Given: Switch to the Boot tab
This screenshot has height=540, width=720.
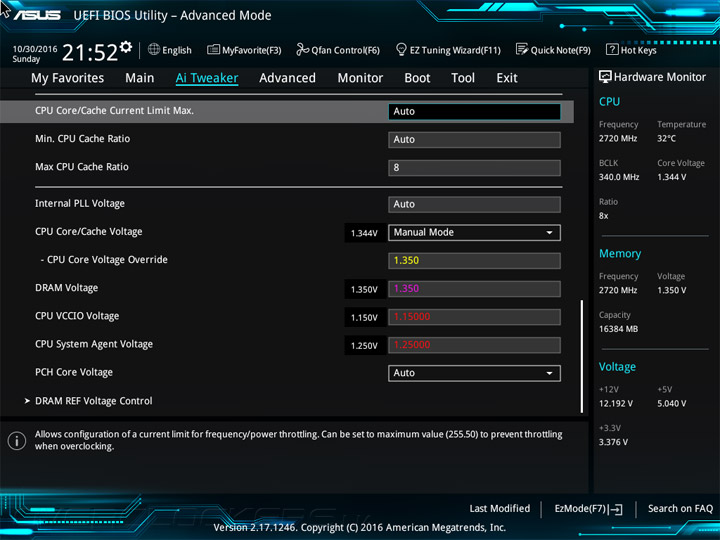Looking at the screenshot, I should tap(417, 78).
